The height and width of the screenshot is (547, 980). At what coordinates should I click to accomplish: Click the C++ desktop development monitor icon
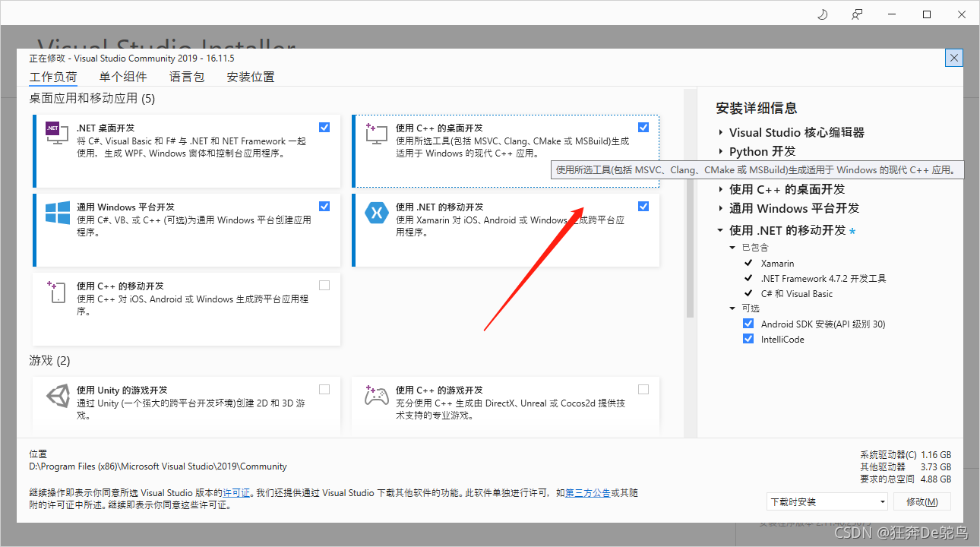377,134
